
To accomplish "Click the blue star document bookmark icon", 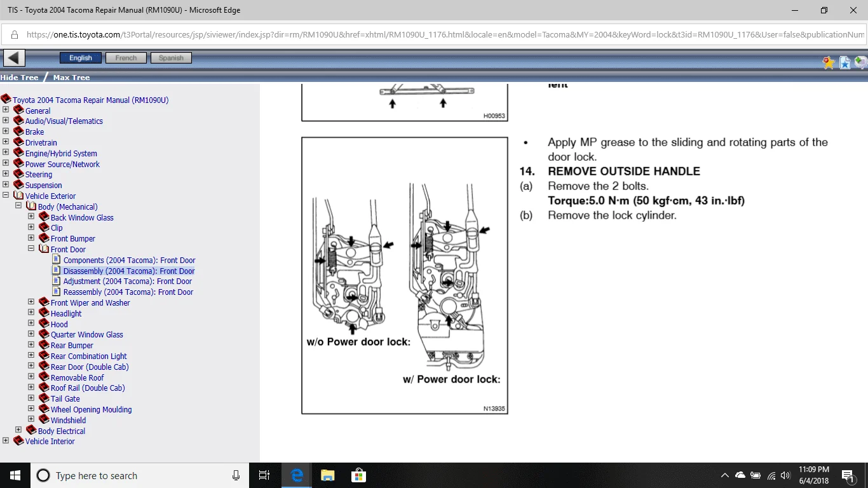I will 844,62.
